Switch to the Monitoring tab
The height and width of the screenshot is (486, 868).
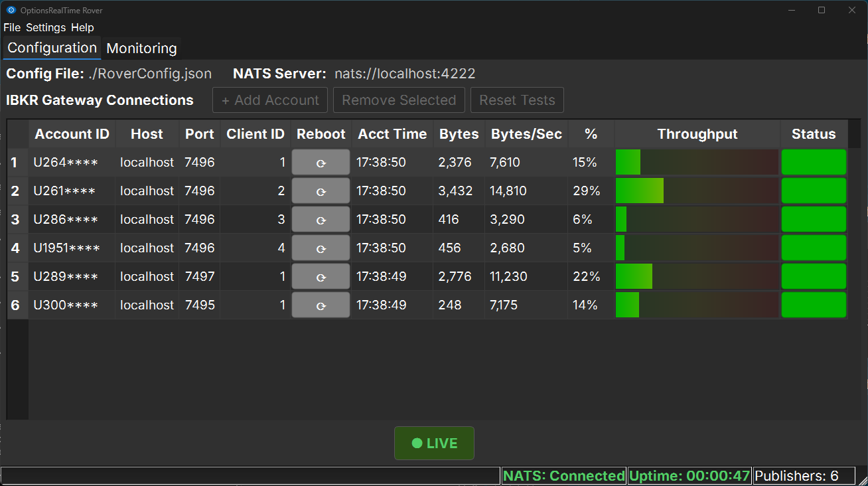click(x=141, y=48)
